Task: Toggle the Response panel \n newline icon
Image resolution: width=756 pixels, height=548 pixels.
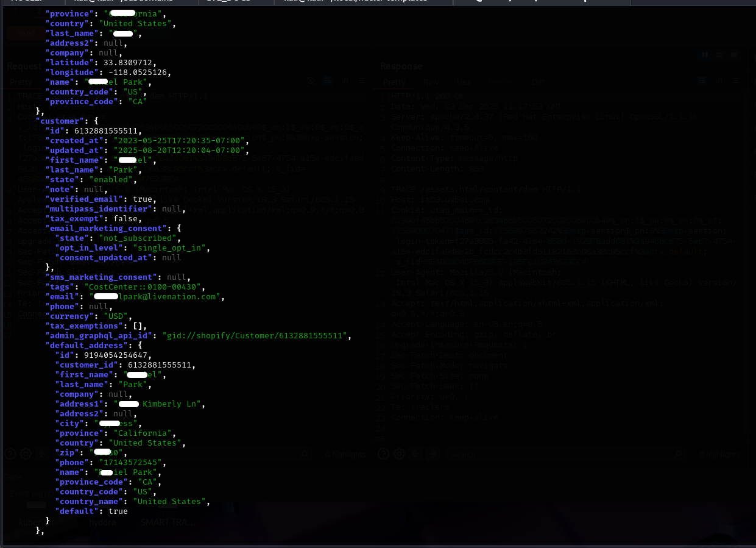Action: coord(719,80)
